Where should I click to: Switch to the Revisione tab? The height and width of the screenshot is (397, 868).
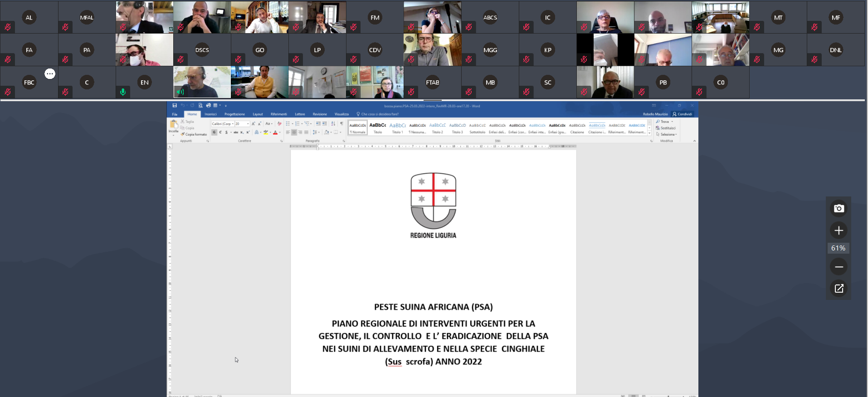click(x=320, y=114)
